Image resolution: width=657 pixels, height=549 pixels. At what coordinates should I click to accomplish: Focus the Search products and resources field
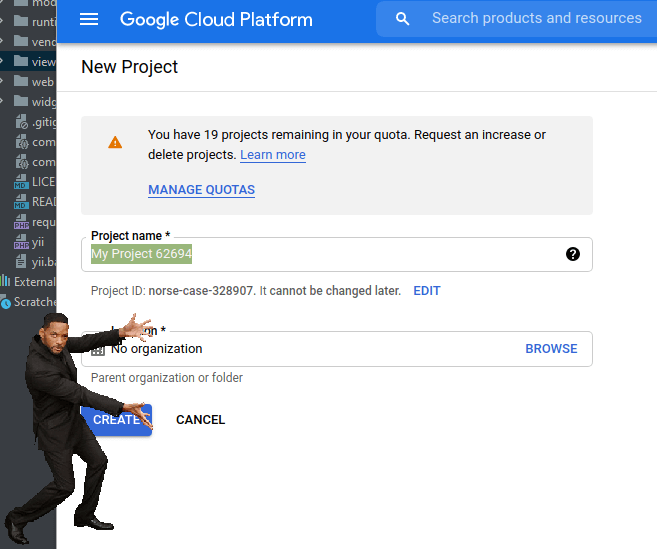[x=536, y=18]
